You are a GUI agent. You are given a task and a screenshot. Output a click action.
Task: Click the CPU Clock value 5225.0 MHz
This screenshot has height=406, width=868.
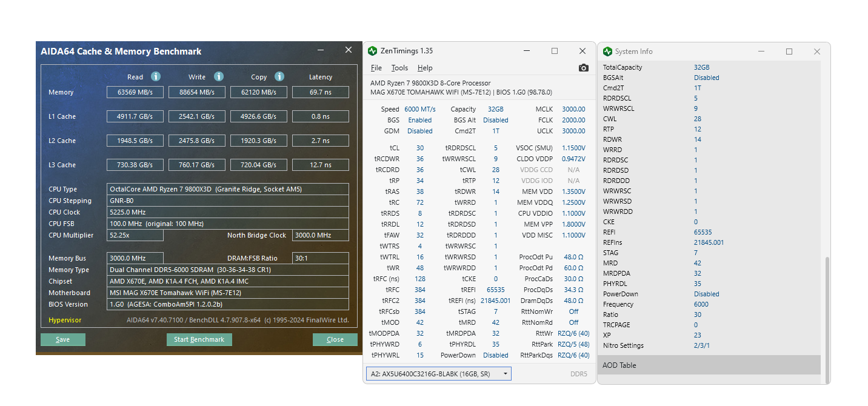pyautogui.click(x=228, y=212)
